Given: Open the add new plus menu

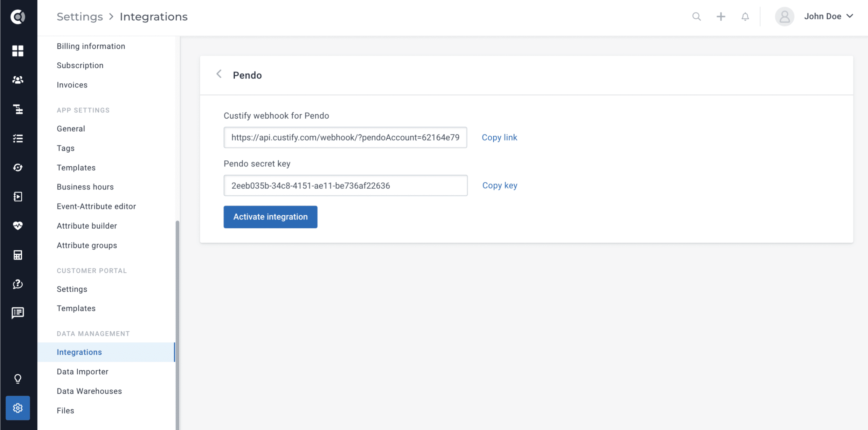Looking at the screenshot, I should point(721,16).
